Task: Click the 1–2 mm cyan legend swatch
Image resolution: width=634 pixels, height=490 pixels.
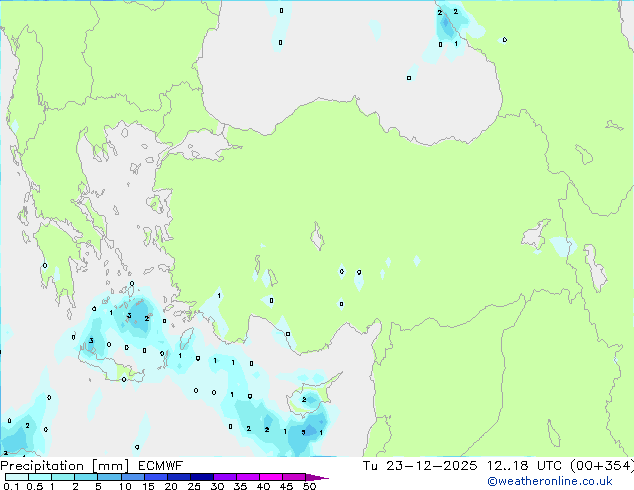Action: coord(63,477)
